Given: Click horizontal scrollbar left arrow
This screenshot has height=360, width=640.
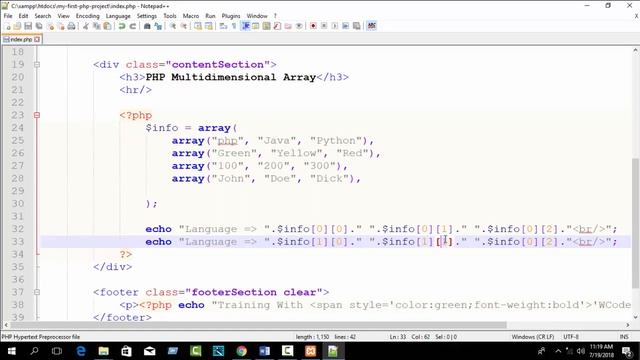Looking at the screenshot, I should click(x=6, y=325).
